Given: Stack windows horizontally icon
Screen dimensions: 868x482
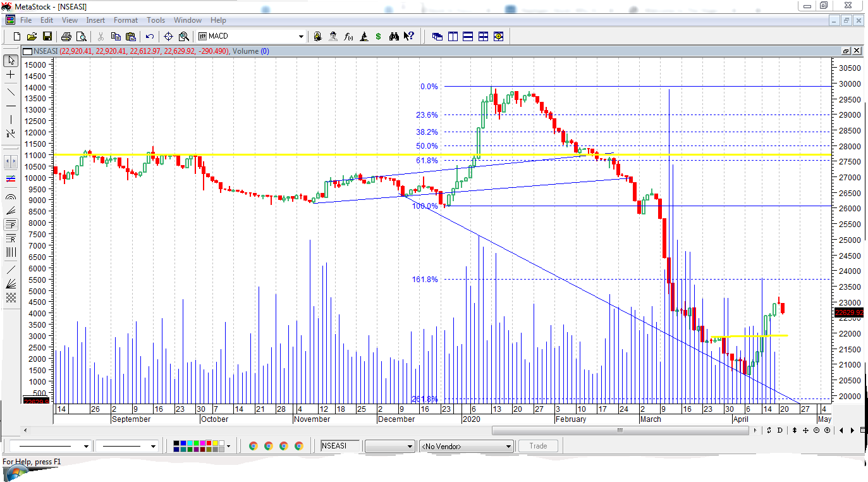Looking at the screenshot, I should [468, 37].
